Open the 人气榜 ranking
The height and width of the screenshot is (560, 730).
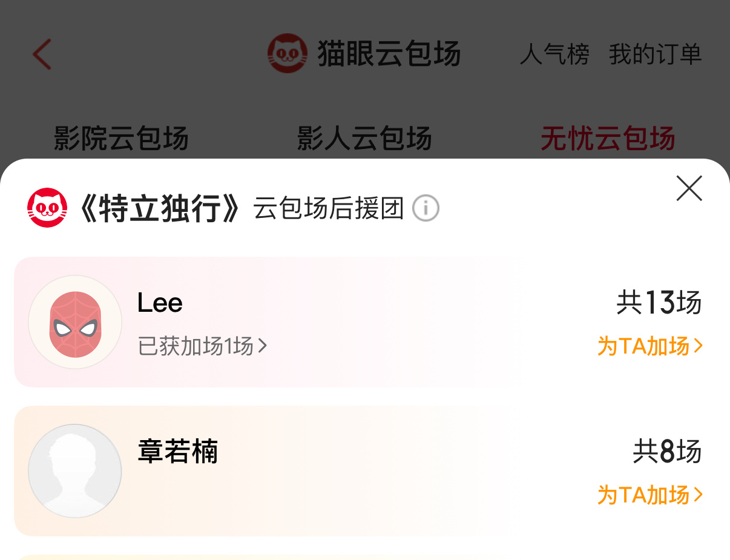point(554,54)
